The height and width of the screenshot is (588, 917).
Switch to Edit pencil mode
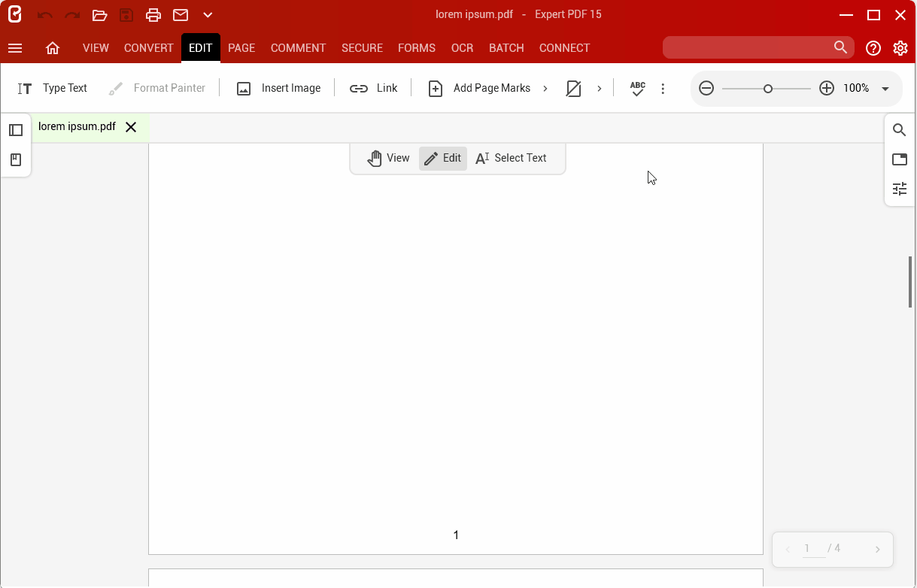click(x=443, y=158)
